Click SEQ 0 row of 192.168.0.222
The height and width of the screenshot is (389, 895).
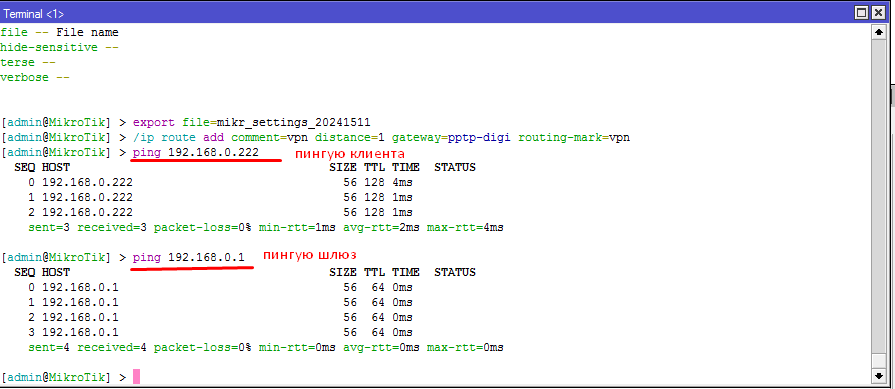pos(220,183)
